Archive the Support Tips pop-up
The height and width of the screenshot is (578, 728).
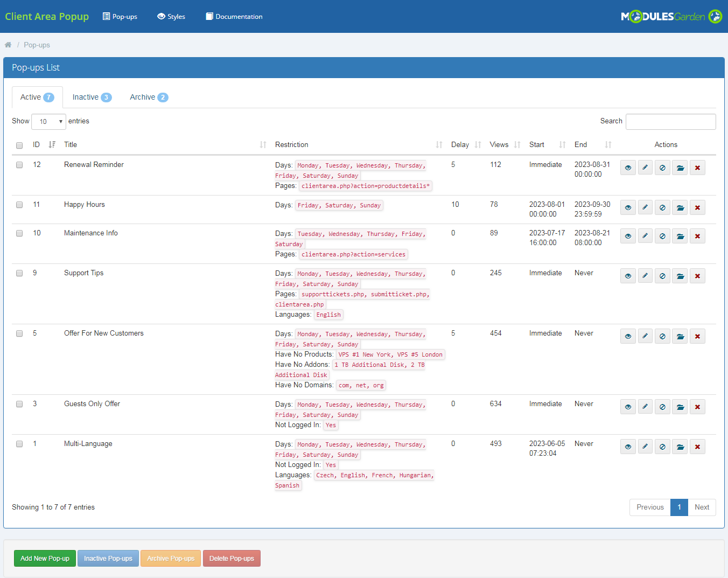point(680,275)
